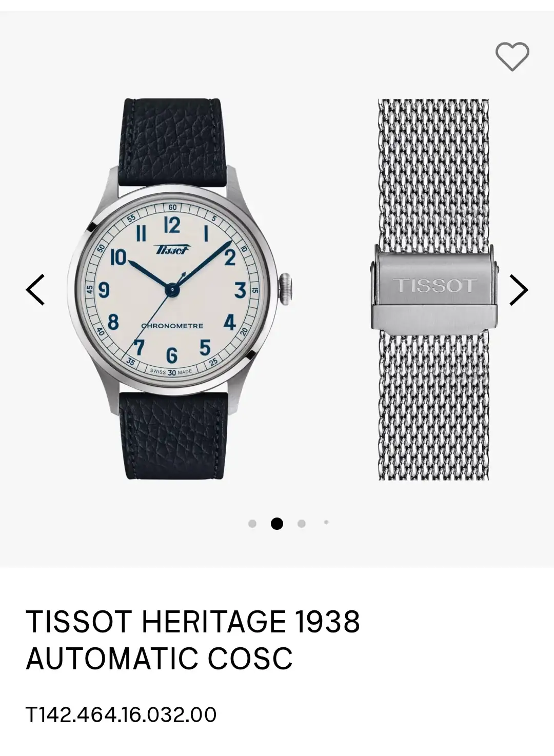Image resolution: width=554 pixels, height=756 pixels.
Task: Select the active second carousel dot
Action: click(x=277, y=524)
